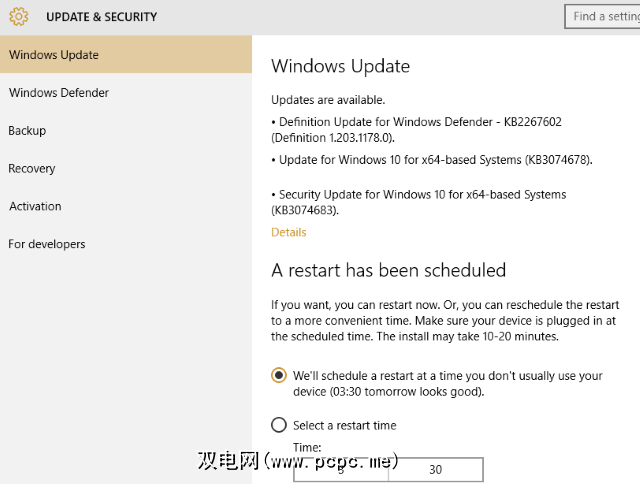Open the Windows Update section
The width and height of the screenshot is (640, 484).
click(x=54, y=55)
